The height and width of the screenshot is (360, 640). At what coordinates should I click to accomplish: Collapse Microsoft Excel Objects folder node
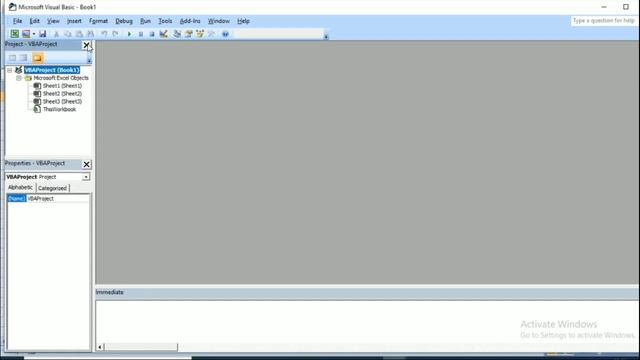click(x=19, y=78)
